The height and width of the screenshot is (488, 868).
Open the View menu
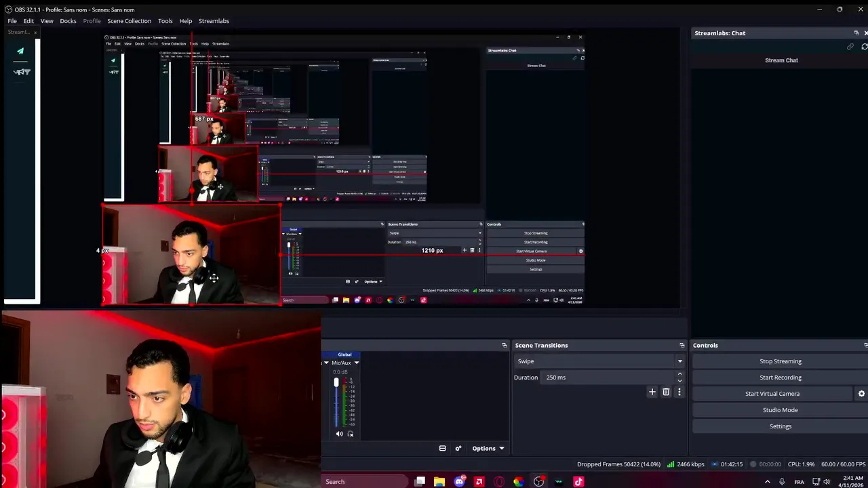coord(47,21)
